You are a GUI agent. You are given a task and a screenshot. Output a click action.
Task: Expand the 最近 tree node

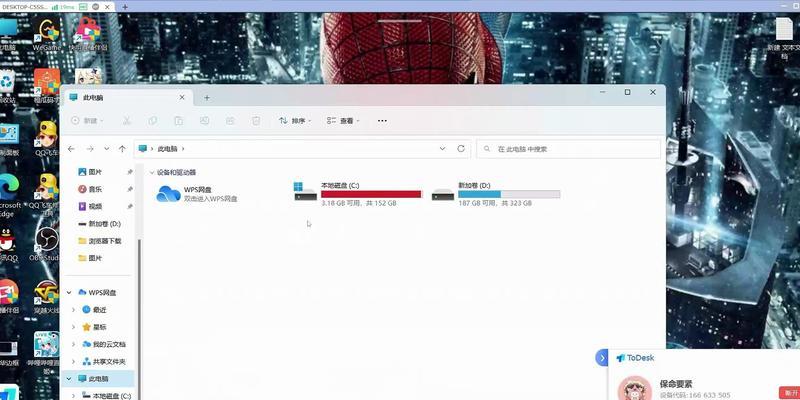73,310
